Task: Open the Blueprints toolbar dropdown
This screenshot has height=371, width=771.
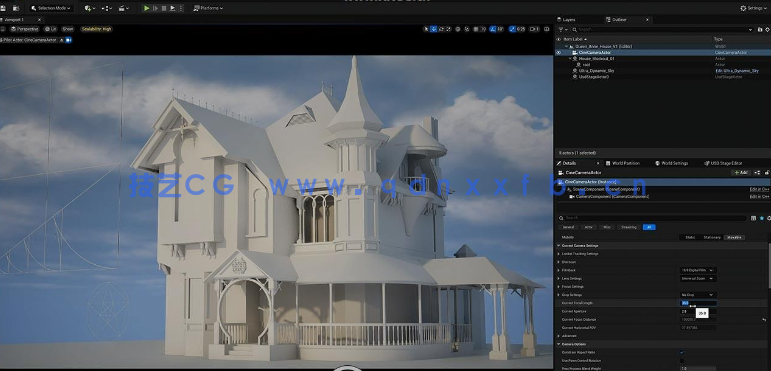Action: [107, 8]
